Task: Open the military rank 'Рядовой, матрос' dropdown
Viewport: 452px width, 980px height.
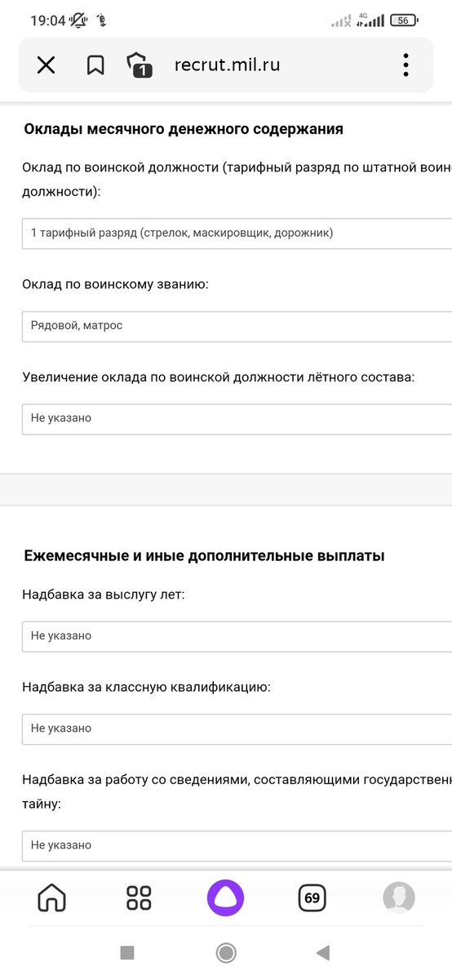Action: click(x=237, y=325)
